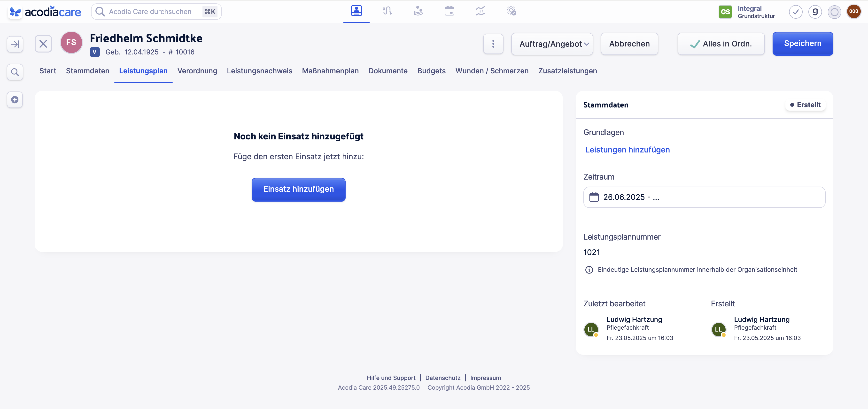Viewport: 868px width, 409px height.
Task: Click the plus icon in the left sidebar
Action: [x=15, y=100]
